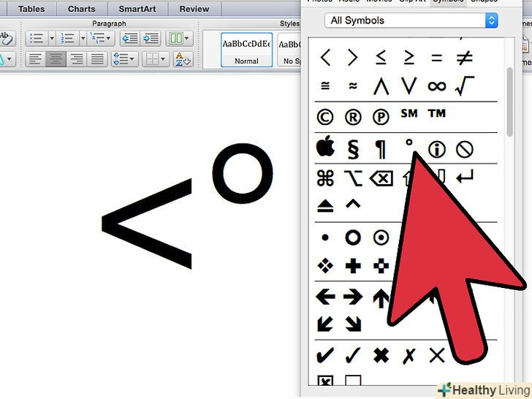
Task: Insert the section sign symbol
Action: click(353, 149)
